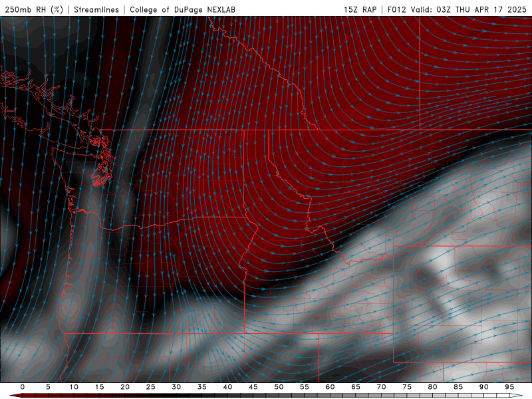Select the colorbar value "90"

click(x=483, y=387)
